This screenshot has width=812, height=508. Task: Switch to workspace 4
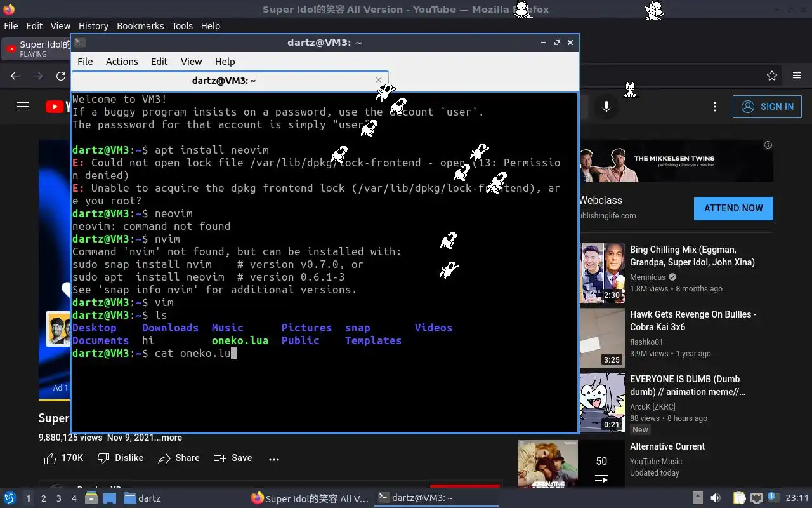coord(74,498)
